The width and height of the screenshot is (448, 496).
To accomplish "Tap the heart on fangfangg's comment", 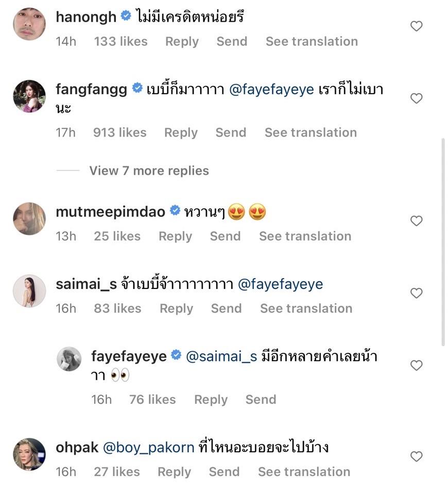I will [416, 98].
